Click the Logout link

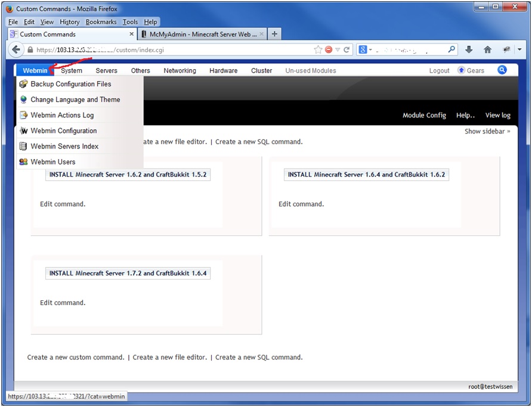[439, 70]
